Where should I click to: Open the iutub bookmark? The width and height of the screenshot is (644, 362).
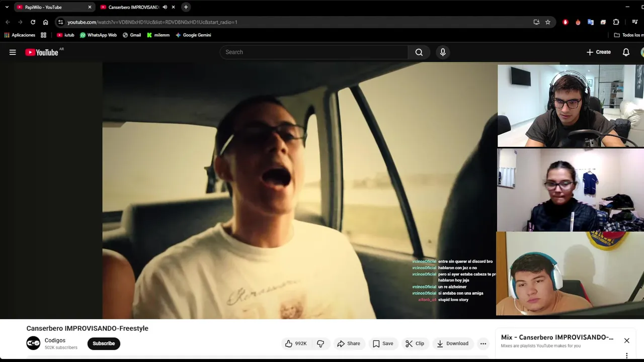coord(65,35)
